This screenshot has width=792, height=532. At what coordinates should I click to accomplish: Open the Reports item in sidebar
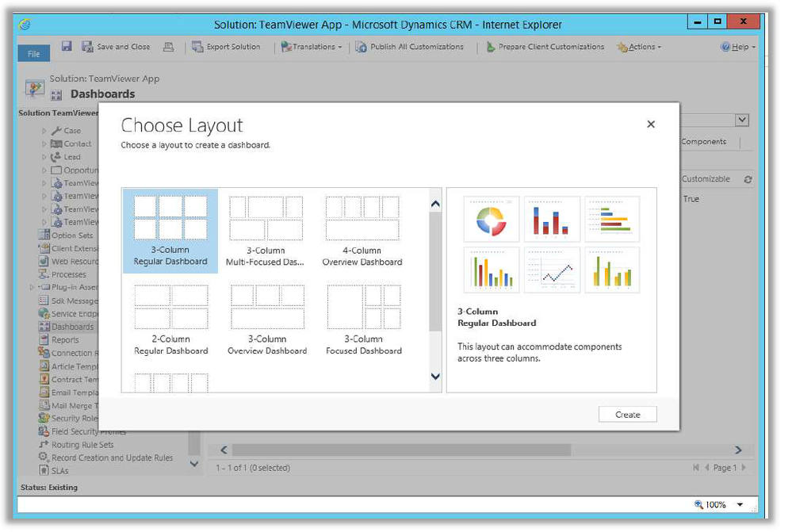pos(65,340)
